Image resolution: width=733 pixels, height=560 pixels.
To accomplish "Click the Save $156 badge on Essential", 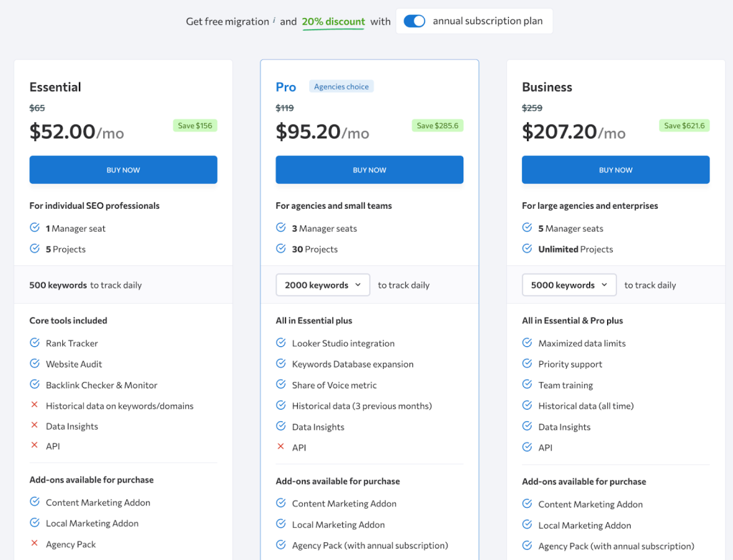I will tap(195, 126).
